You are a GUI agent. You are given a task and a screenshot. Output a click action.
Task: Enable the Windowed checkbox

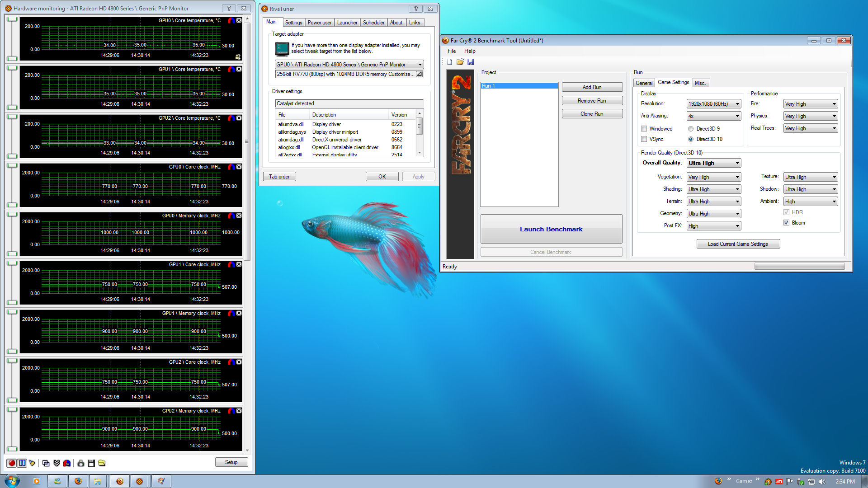pos(644,129)
